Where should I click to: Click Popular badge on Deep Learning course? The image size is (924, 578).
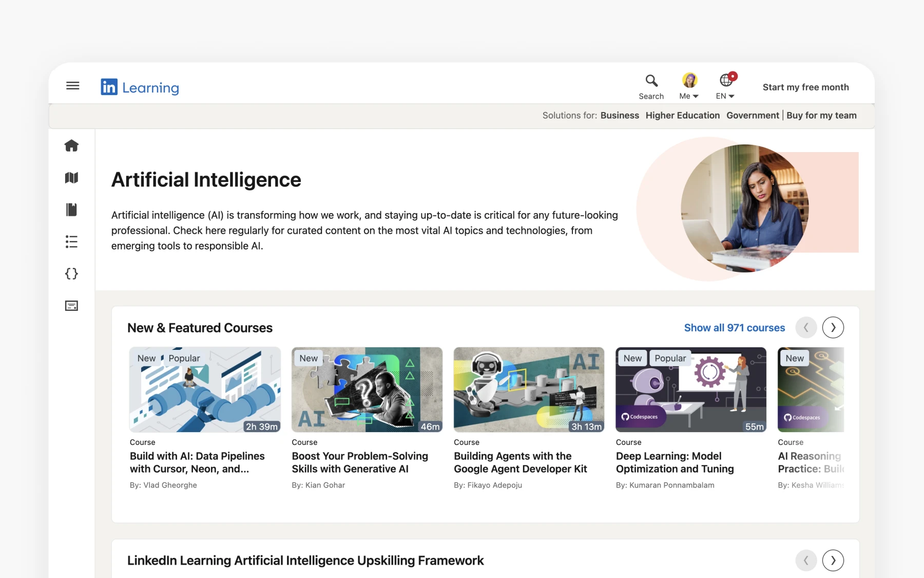click(x=670, y=358)
